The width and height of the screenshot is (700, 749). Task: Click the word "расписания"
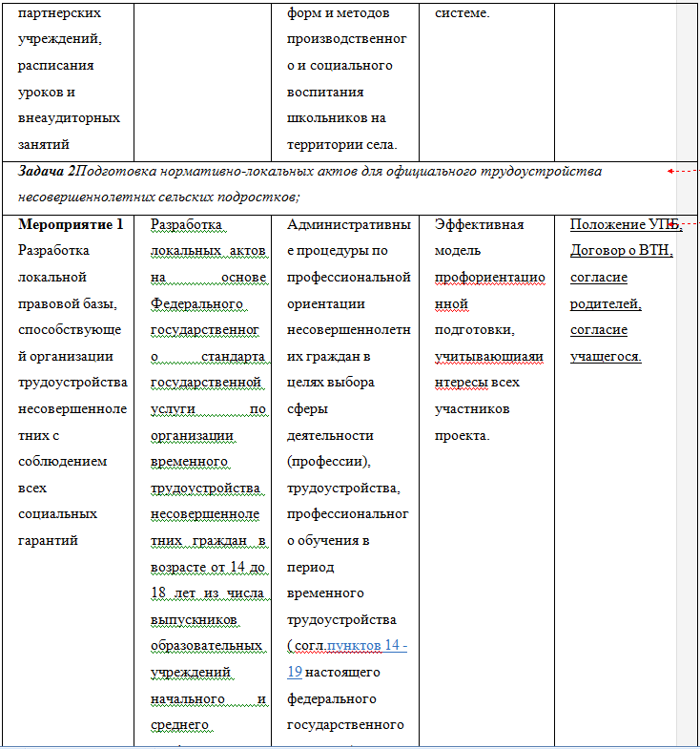pos(56,66)
